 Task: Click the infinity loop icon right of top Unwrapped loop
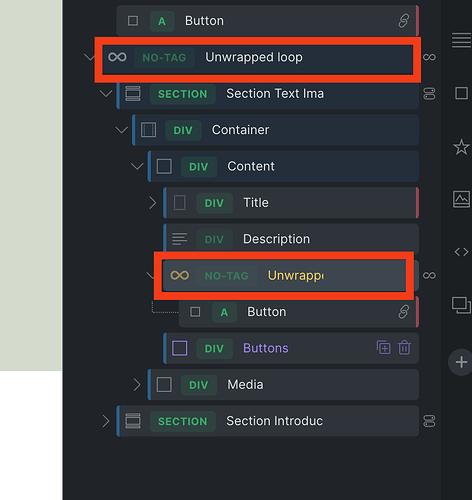click(x=429, y=57)
